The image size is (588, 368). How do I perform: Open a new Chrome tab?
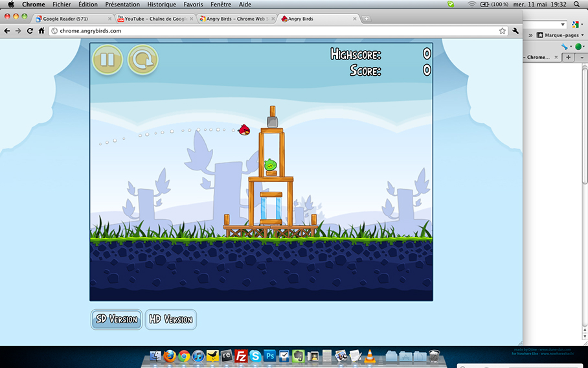[x=367, y=19]
